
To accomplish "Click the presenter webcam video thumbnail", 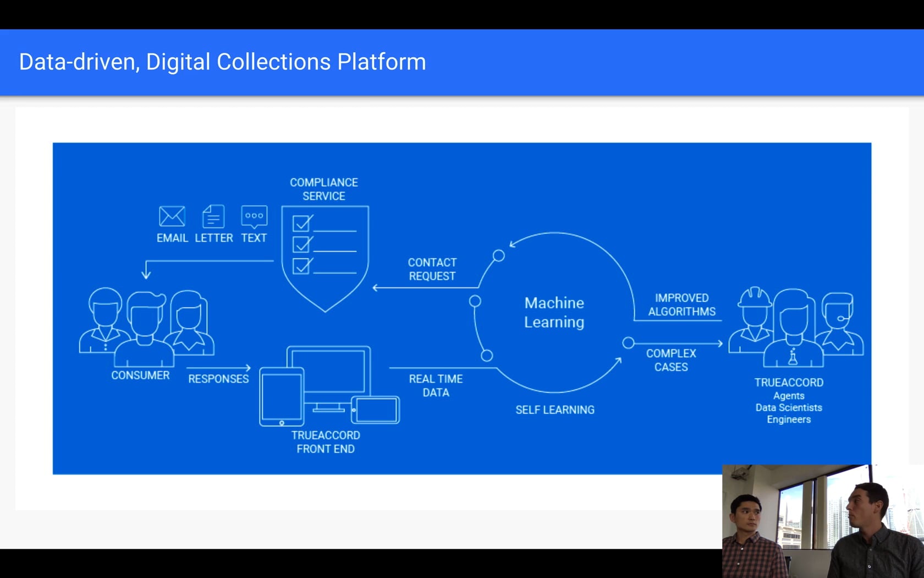I will tap(823, 521).
